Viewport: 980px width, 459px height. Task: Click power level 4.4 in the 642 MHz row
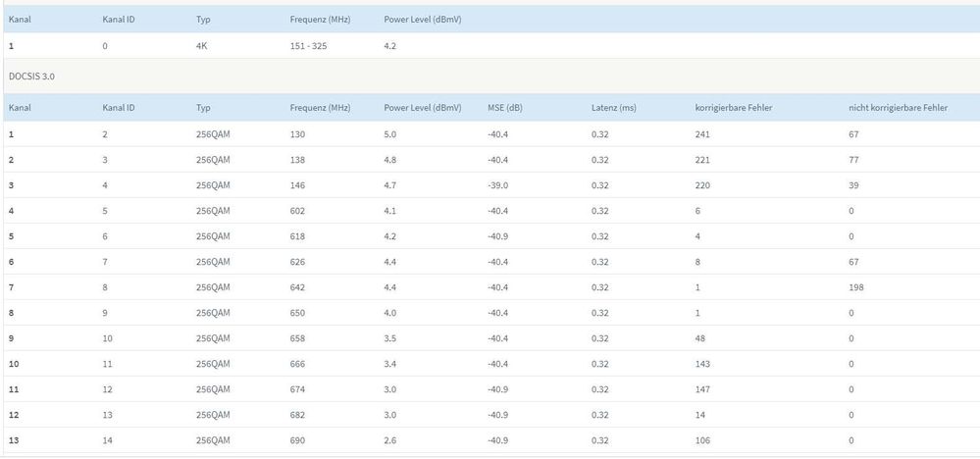pos(390,287)
